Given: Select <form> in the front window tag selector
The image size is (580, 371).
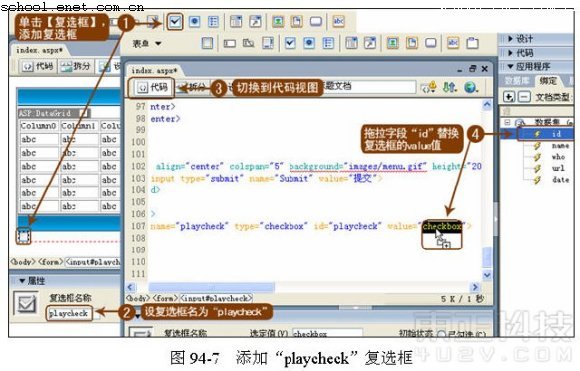Looking at the screenshot, I should pyautogui.click(x=165, y=298).
